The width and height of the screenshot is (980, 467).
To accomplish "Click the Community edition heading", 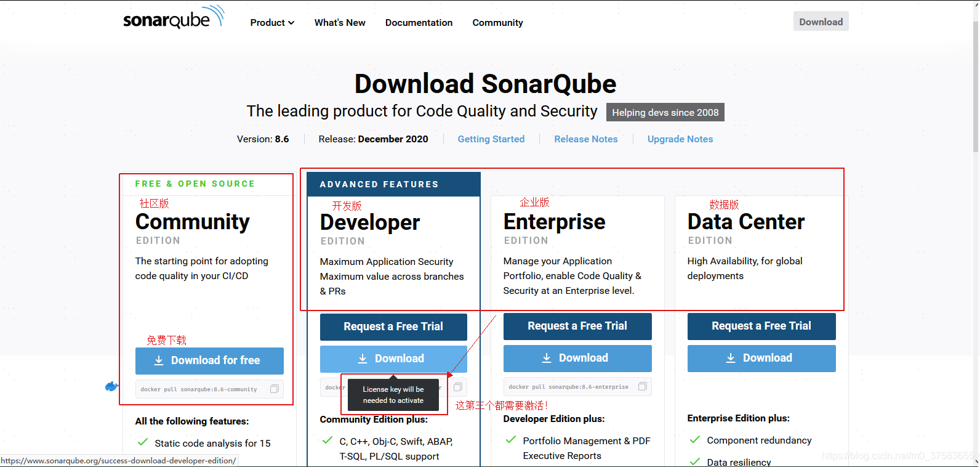I will (x=193, y=222).
